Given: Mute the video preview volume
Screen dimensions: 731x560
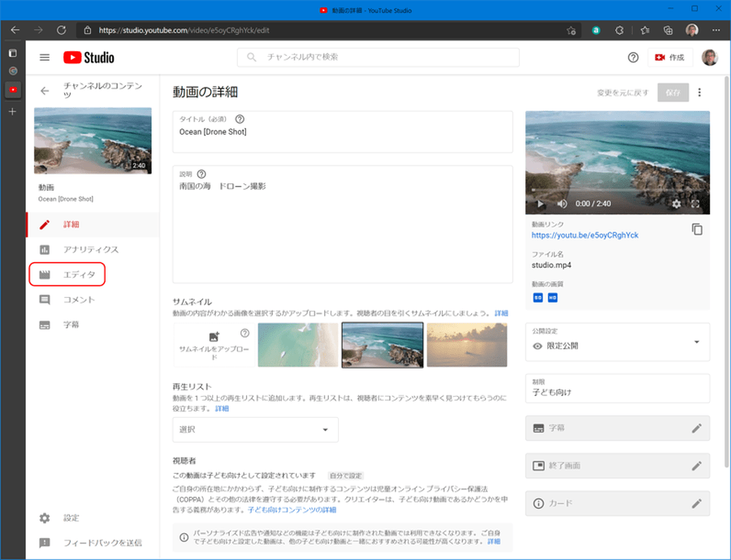Looking at the screenshot, I should click(x=562, y=204).
